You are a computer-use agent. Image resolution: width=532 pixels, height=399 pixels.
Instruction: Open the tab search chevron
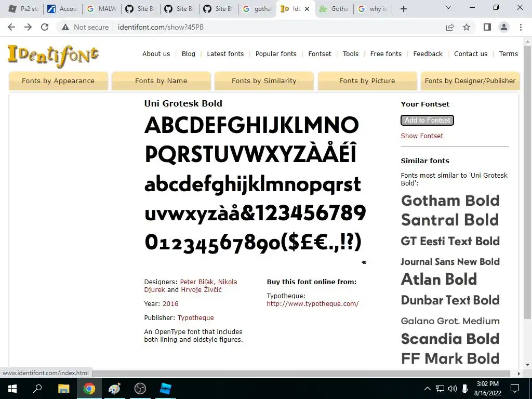pos(448,7)
